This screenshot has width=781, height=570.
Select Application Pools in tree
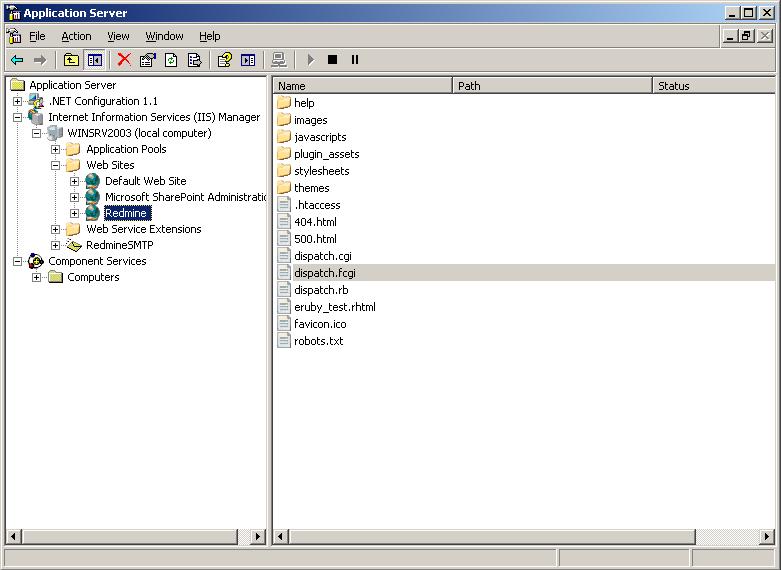(126, 149)
